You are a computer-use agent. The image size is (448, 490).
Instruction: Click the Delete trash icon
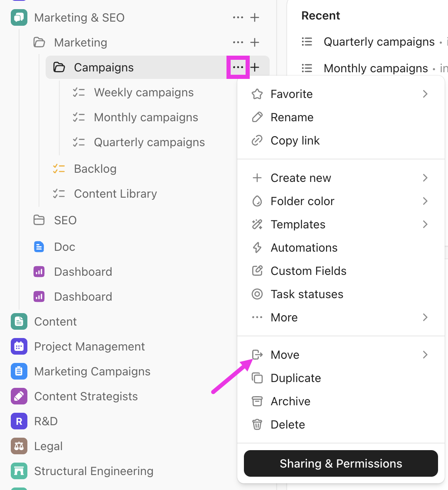(x=257, y=424)
